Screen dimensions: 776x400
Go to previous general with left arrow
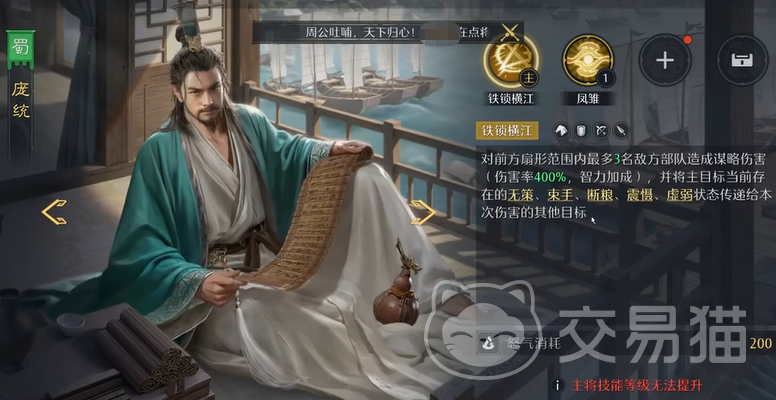tap(54, 212)
